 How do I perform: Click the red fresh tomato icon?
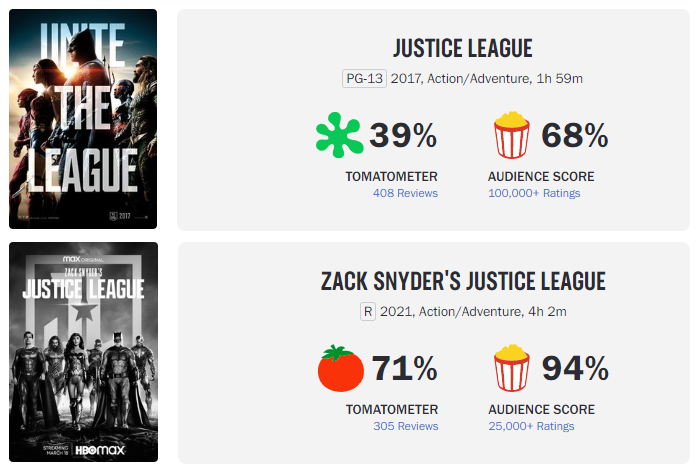[340, 369]
